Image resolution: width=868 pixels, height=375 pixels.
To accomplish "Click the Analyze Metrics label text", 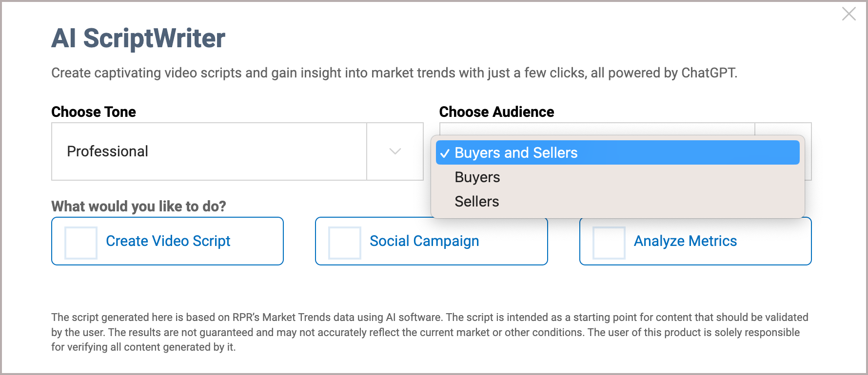I will pyautogui.click(x=685, y=241).
